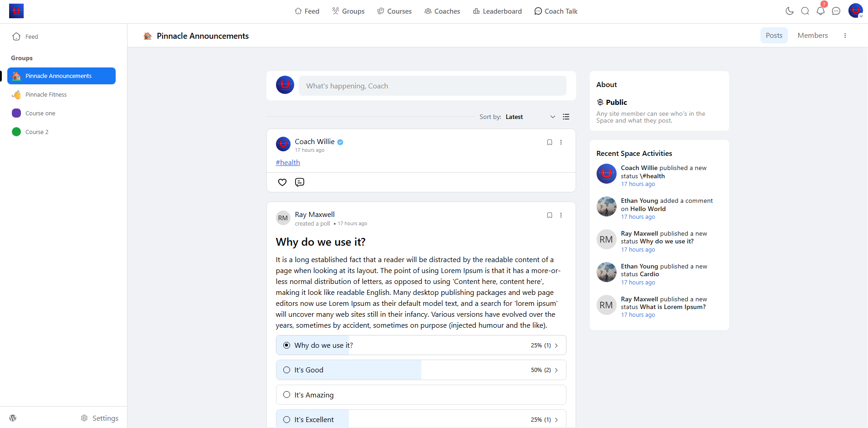
Task: Open notifications bell icon
Action: click(x=820, y=11)
